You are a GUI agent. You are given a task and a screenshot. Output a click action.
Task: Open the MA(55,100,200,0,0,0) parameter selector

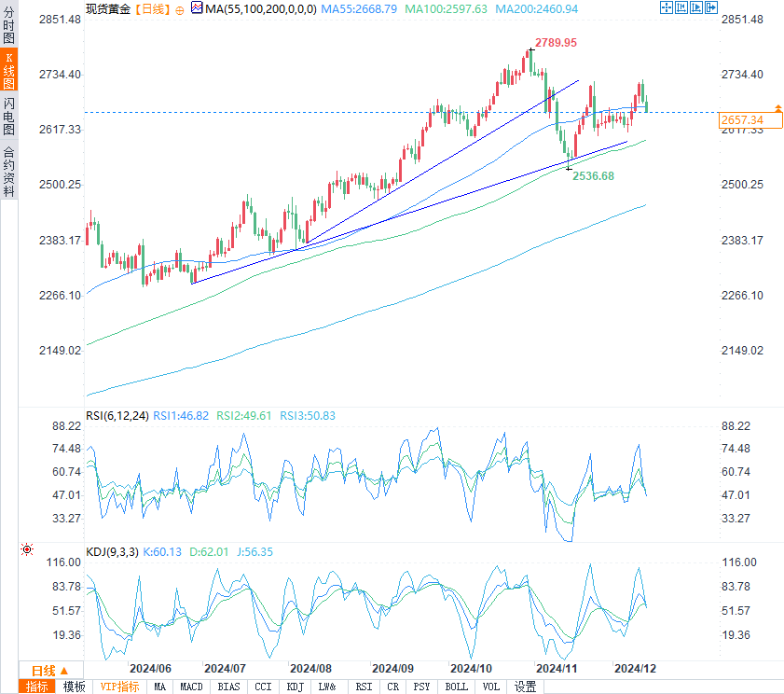coord(260,9)
